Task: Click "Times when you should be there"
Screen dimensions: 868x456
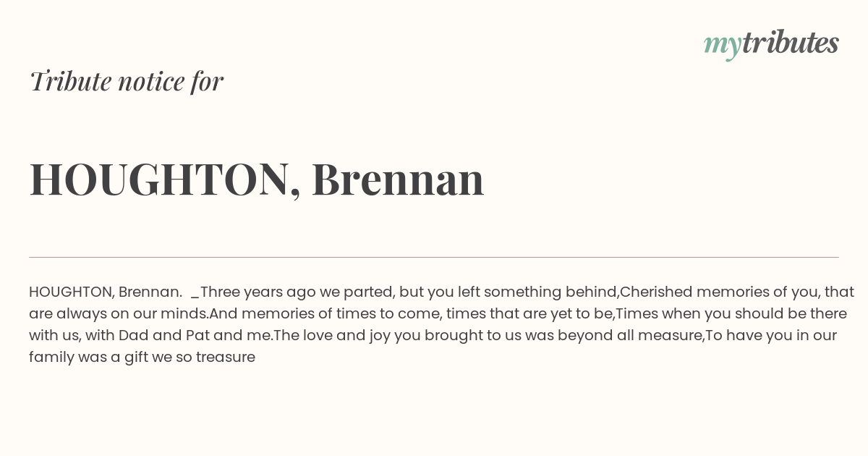Action: click(x=731, y=313)
